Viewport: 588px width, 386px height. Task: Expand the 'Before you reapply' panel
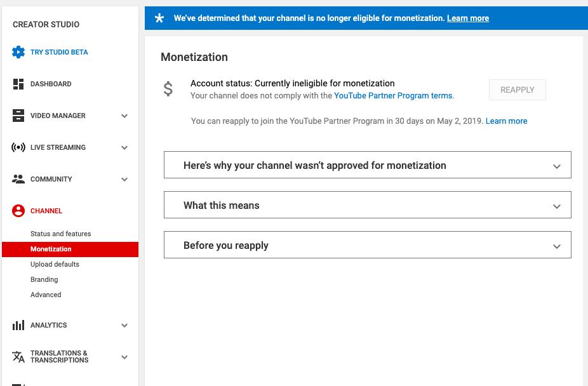(367, 244)
